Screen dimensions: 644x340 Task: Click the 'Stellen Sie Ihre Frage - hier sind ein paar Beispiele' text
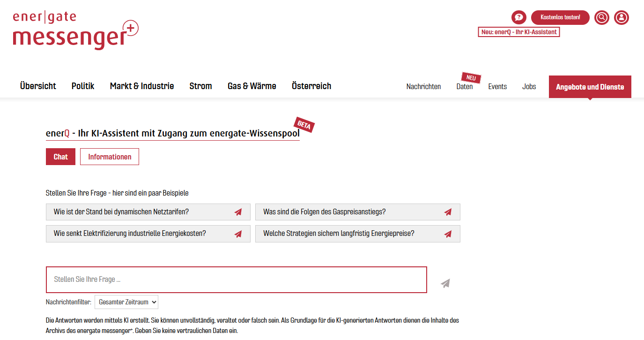click(117, 193)
